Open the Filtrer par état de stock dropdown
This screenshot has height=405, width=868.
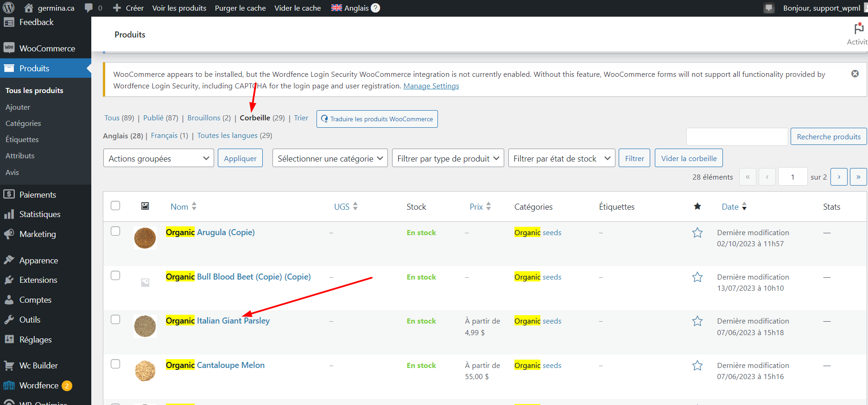562,158
